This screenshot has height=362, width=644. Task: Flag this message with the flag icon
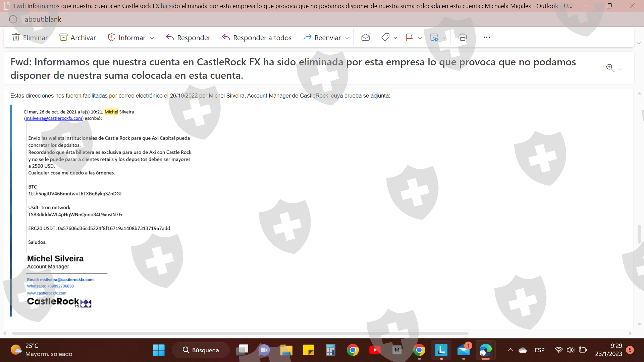[409, 37]
